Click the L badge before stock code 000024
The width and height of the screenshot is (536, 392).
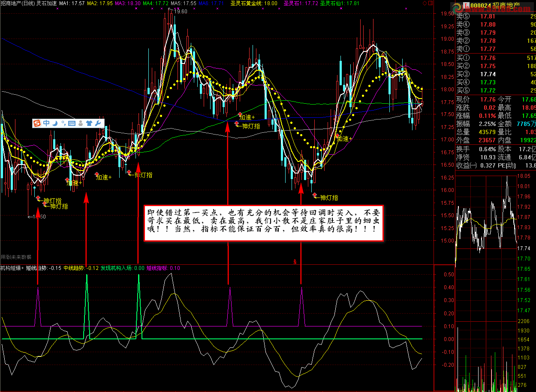click(x=466, y=6)
